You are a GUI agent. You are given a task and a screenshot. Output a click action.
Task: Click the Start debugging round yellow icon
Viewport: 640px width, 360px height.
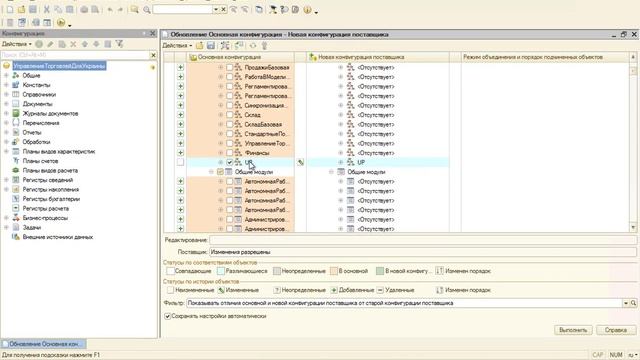click(61, 22)
